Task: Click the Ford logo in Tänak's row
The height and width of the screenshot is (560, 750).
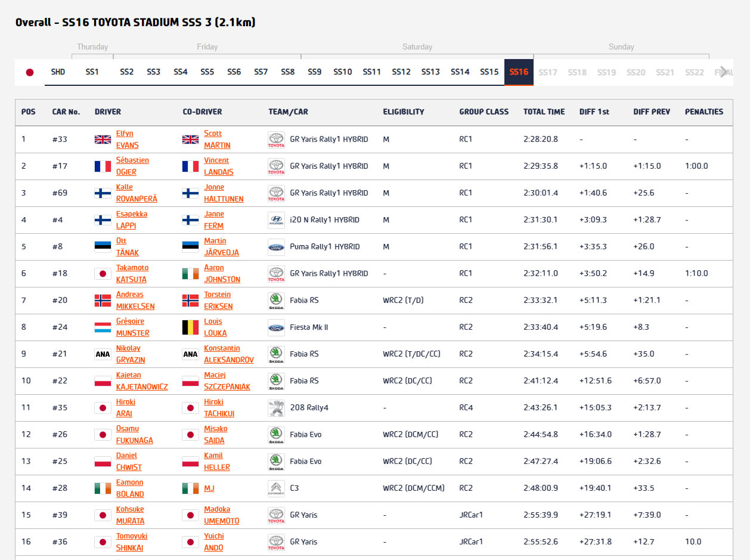Action: pyautogui.click(x=276, y=247)
